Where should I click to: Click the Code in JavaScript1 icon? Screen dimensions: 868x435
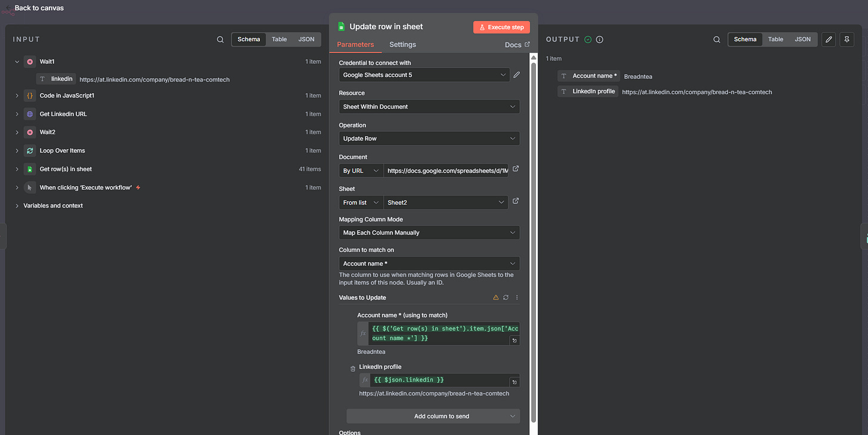tap(30, 95)
